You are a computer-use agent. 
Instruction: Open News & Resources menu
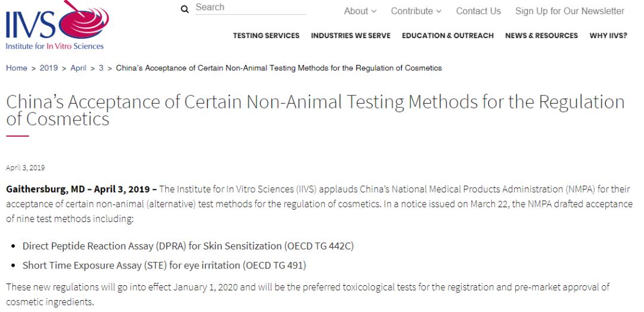pyautogui.click(x=541, y=36)
